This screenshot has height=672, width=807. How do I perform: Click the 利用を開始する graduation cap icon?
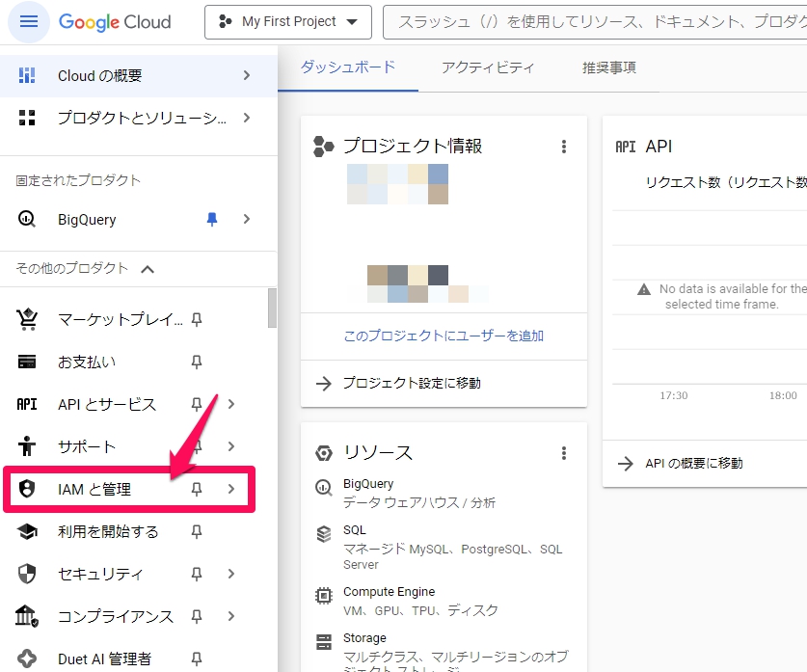(27, 531)
